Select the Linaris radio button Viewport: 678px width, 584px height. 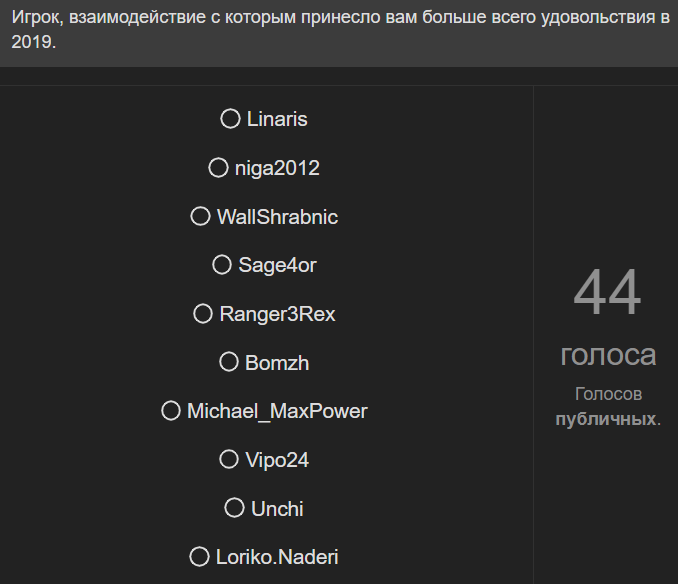point(230,119)
